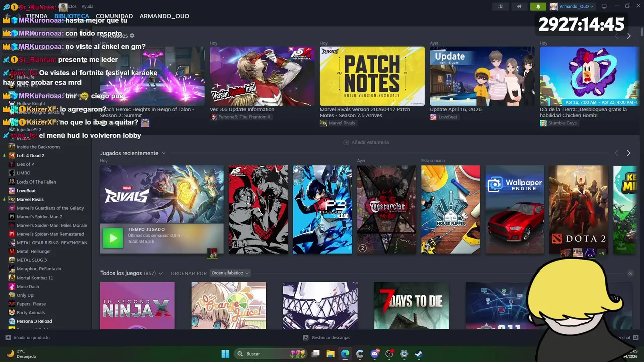Select LIMBO in game list
Image resolution: width=644 pixels, height=362 pixels.
pos(23,173)
